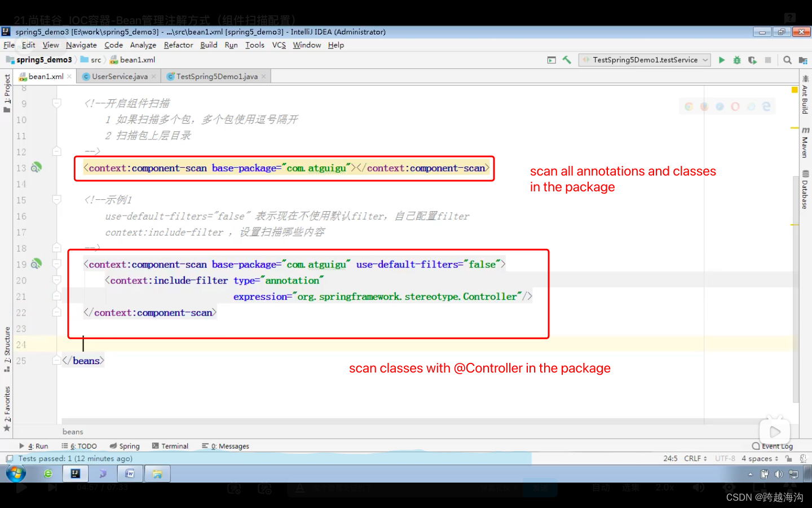
Task: Open the 4 spaces indent dropdown
Action: point(760,459)
